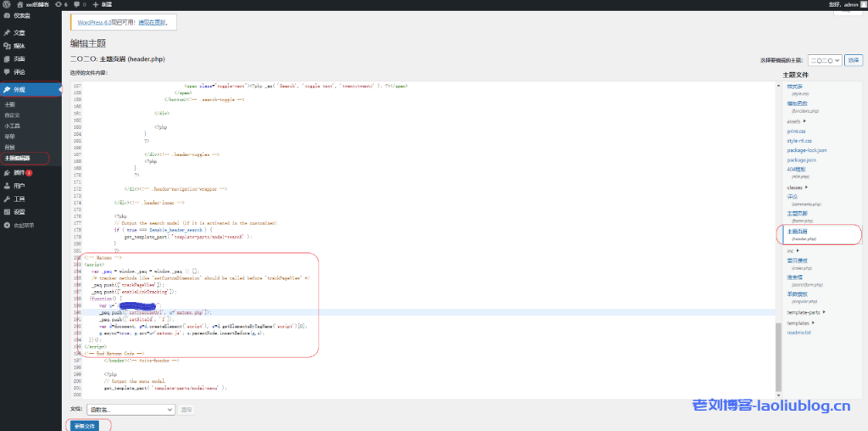Expand the assets folder

pyautogui.click(x=796, y=121)
